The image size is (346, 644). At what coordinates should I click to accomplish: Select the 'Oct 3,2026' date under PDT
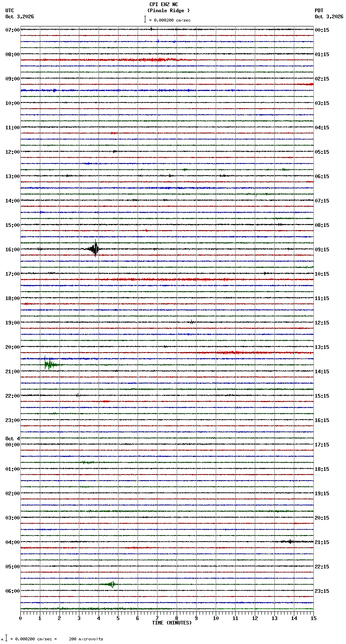point(329,17)
